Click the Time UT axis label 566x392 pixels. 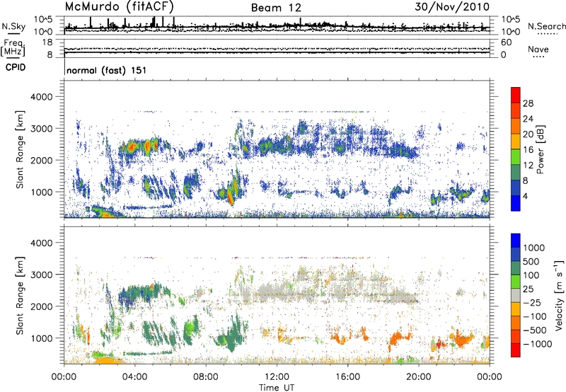tap(277, 388)
